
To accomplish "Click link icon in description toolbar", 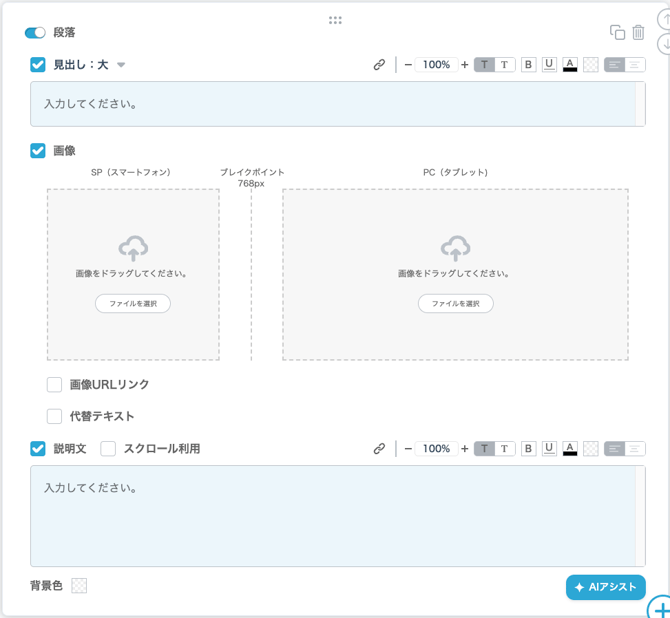I will point(379,448).
